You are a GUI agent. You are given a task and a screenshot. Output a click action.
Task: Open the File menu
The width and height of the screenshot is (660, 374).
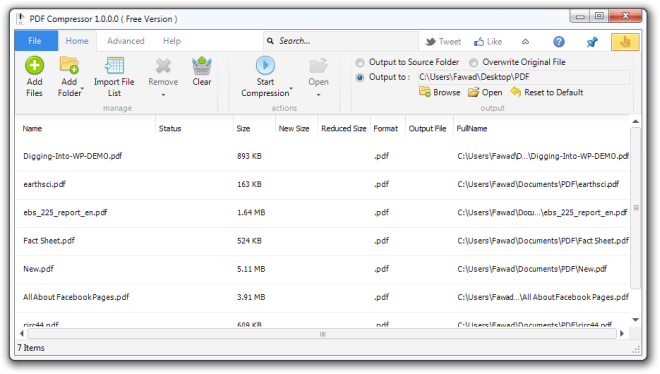point(35,41)
